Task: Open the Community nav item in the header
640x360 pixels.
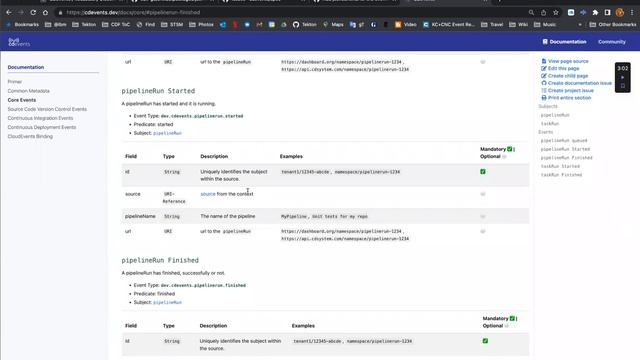Action: pos(611,42)
